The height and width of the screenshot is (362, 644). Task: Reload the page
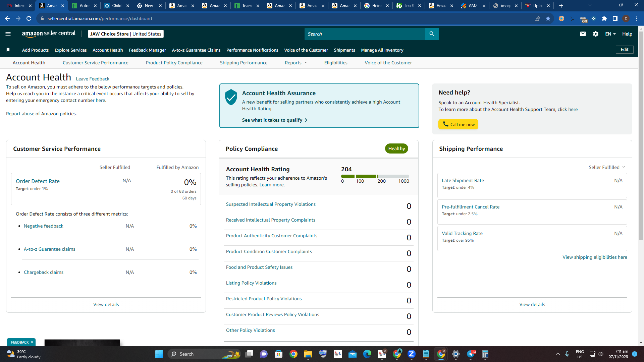[x=29, y=18]
